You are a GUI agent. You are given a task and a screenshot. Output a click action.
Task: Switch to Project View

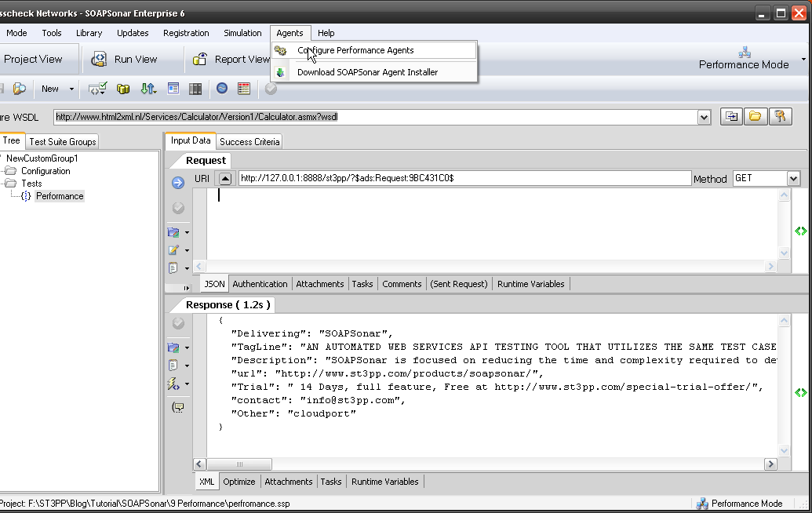33,59
